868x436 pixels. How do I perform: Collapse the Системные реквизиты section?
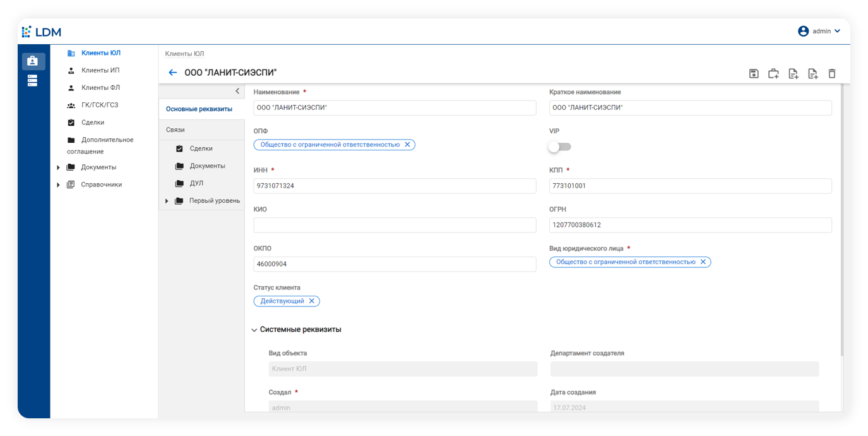click(254, 329)
